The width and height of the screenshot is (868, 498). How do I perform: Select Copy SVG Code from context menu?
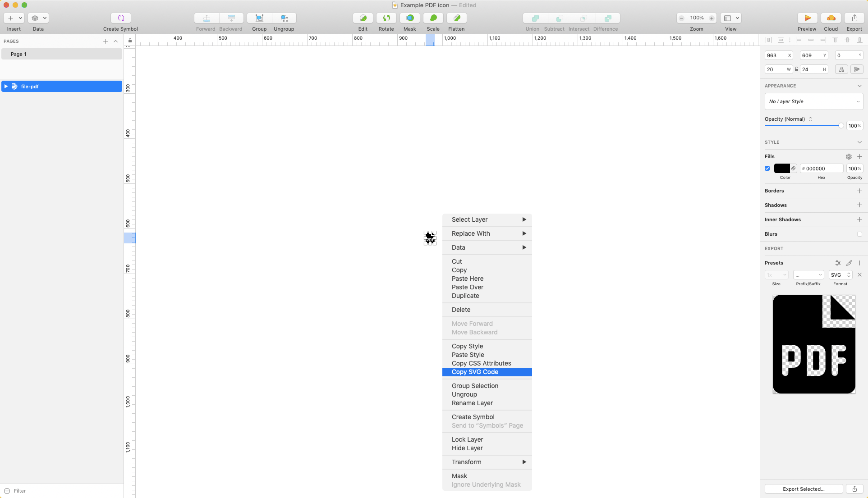pyautogui.click(x=475, y=372)
